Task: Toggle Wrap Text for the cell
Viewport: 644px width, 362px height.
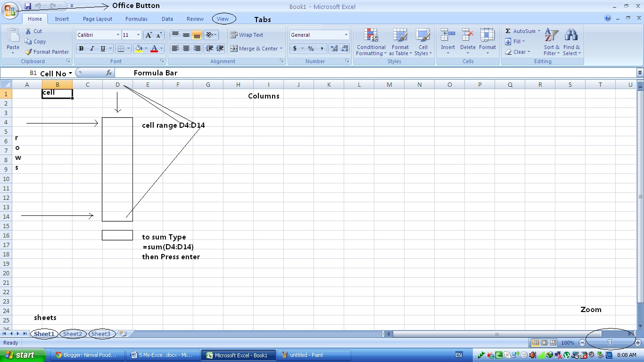Action: point(247,34)
